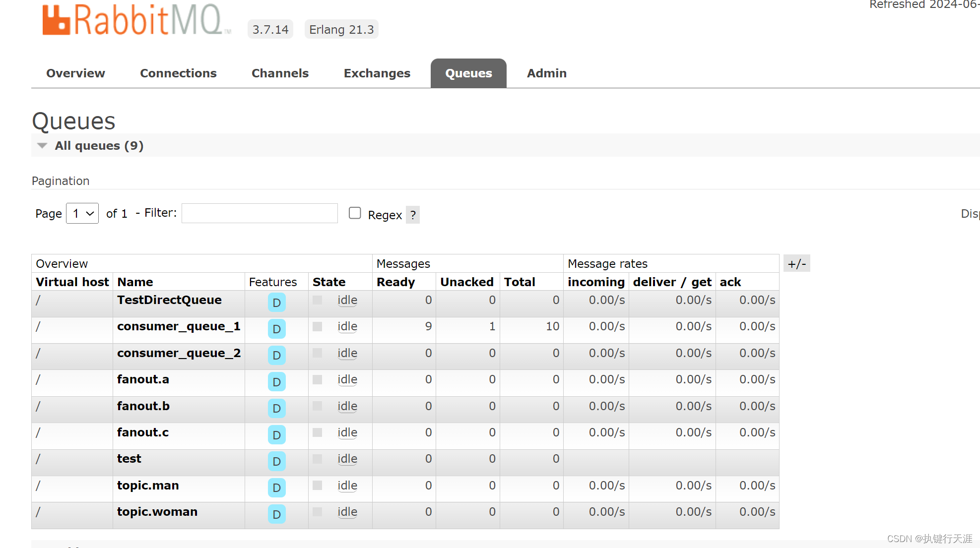Sort by State column header

pyautogui.click(x=329, y=282)
